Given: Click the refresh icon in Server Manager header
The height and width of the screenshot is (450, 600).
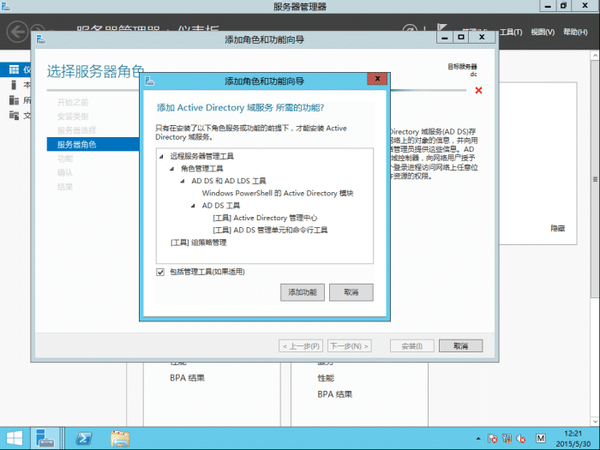Looking at the screenshot, I should point(410,28).
